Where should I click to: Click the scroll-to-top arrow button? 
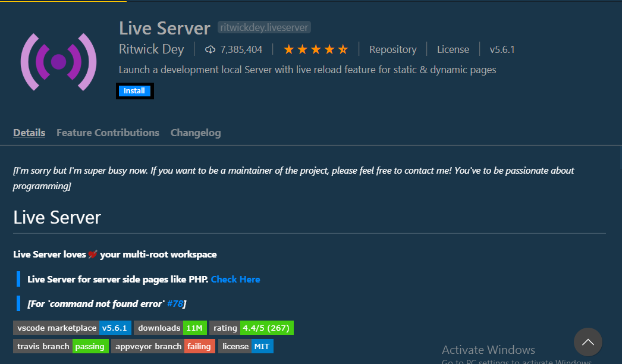(588, 342)
